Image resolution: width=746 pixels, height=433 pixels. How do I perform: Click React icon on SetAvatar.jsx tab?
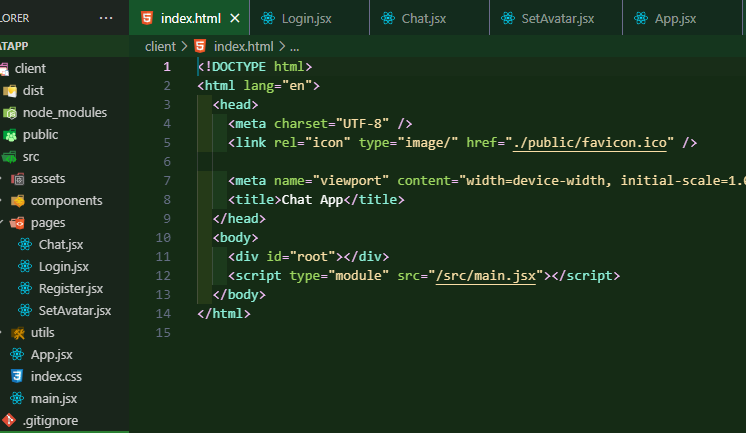(x=508, y=18)
